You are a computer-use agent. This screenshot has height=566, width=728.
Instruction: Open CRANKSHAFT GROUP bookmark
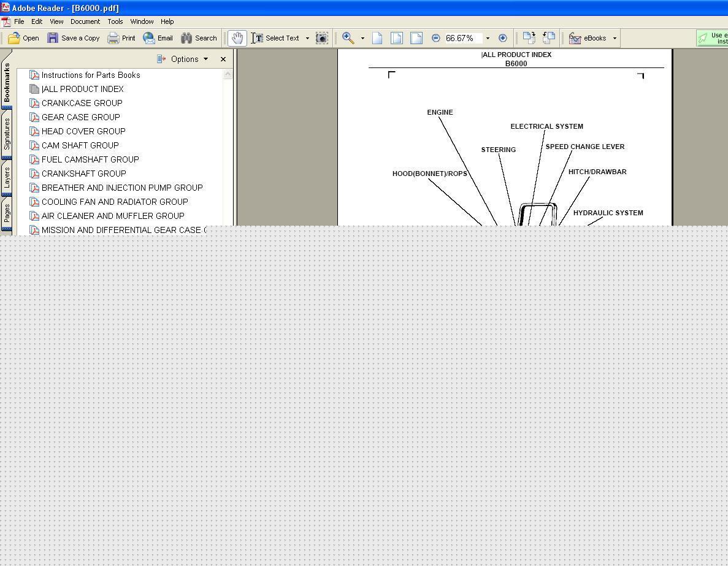coord(84,174)
